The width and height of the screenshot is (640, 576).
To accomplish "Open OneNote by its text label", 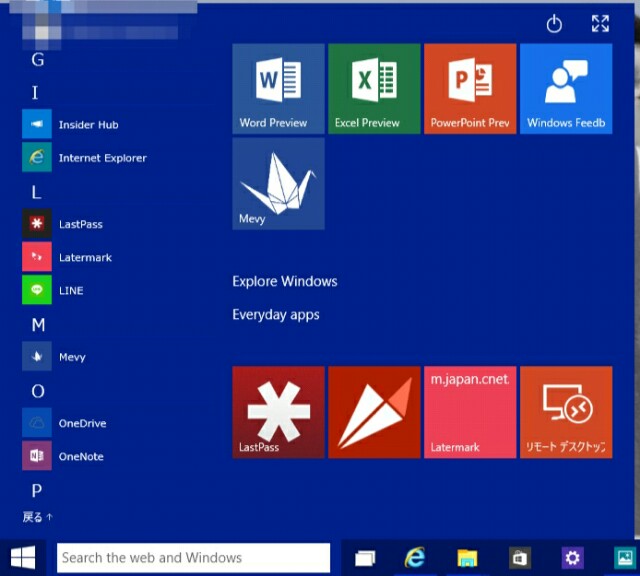I will (x=81, y=456).
